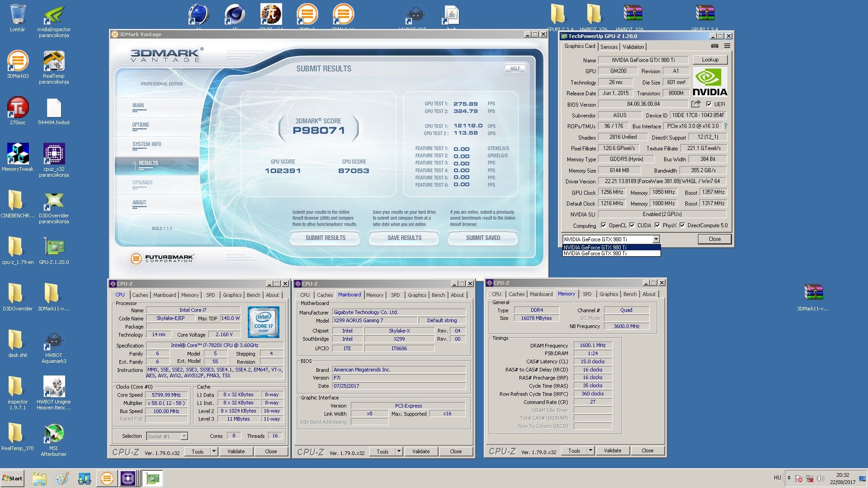Click 3DMark taskbar button

[107, 478]
